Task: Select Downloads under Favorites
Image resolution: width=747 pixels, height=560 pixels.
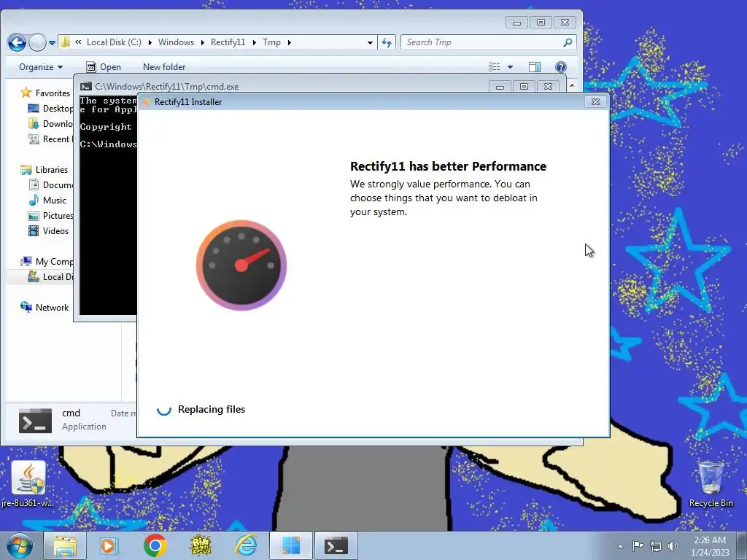Action: (x=50, y=124)
